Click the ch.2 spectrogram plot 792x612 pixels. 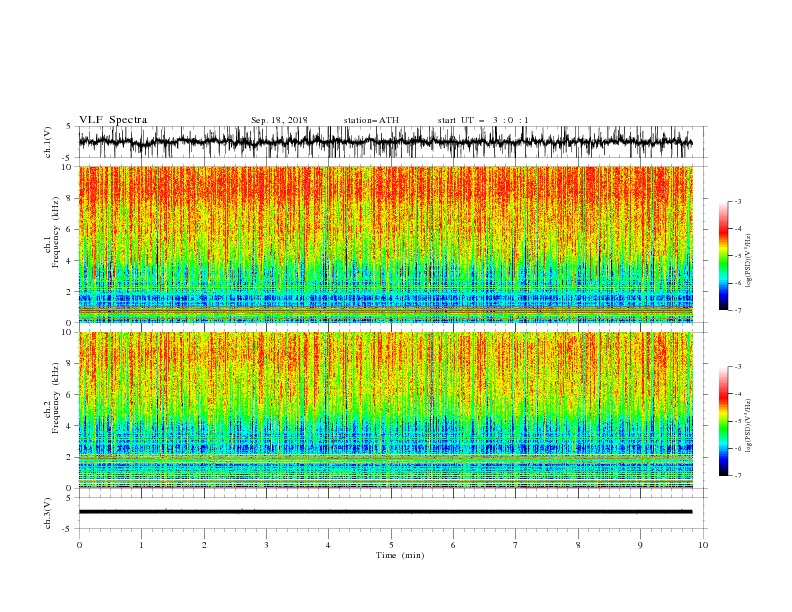(386, 410)
